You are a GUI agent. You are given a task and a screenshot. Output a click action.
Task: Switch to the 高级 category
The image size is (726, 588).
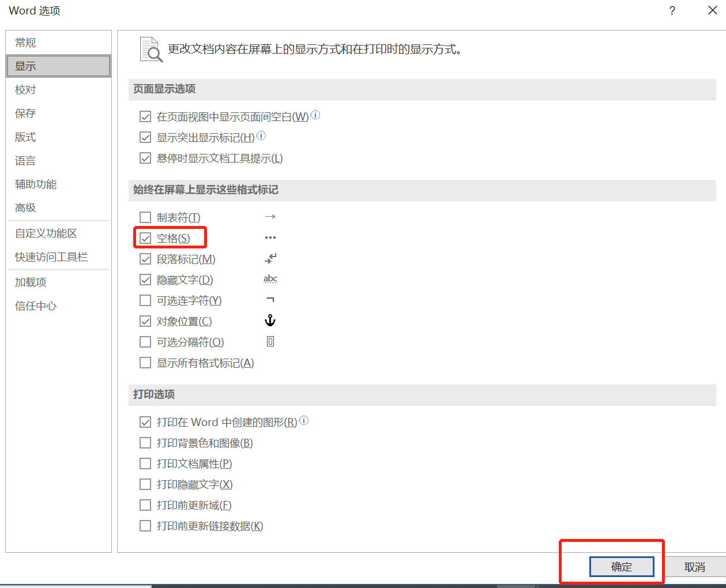pos(58,208)
